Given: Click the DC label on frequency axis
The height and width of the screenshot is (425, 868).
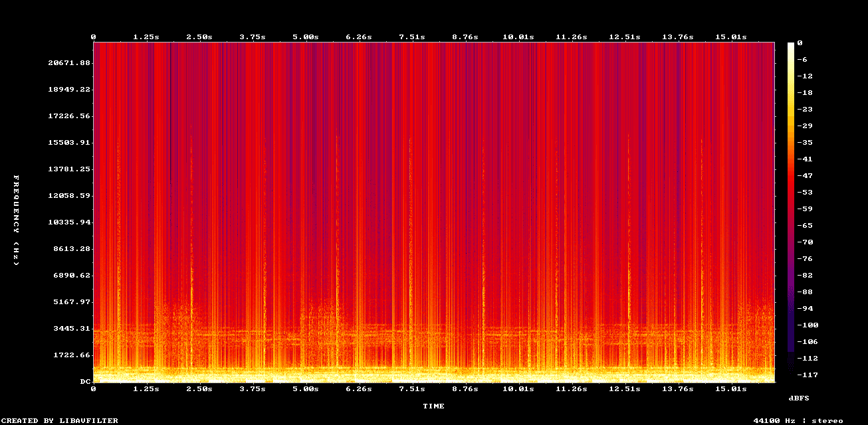Looking at the screenshot, I should (x=84, y=381).
